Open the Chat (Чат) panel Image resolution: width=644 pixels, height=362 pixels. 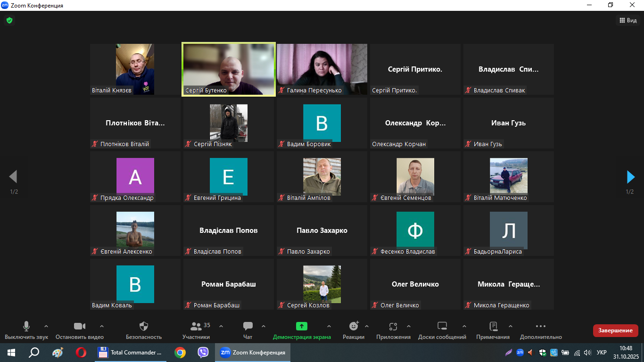click(248, 327)
